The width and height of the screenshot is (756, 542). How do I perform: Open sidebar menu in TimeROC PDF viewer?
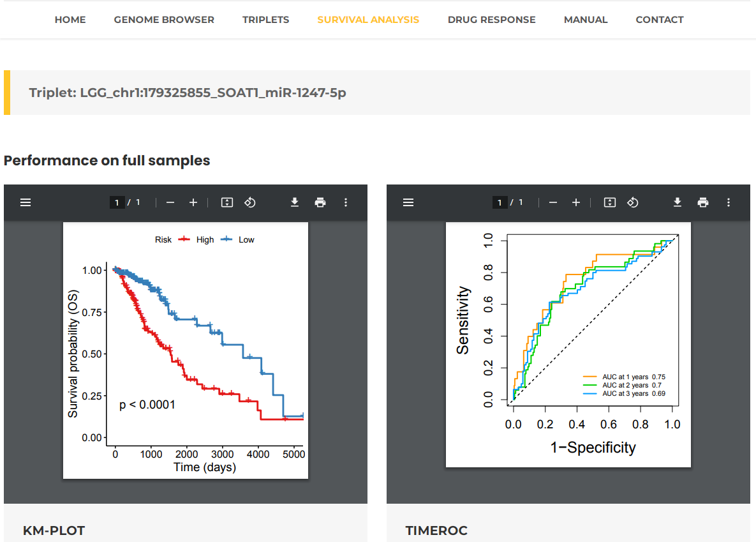coord(408,203)
